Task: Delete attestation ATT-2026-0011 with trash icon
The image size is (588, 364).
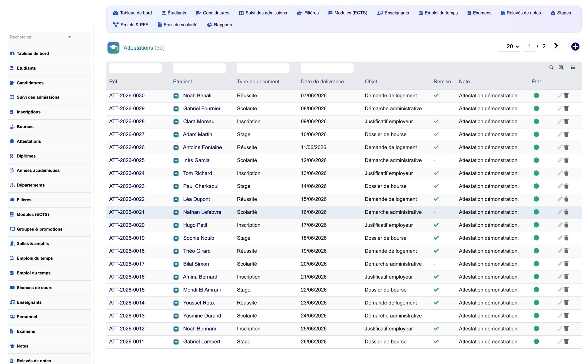Action: tap(566, 341)
